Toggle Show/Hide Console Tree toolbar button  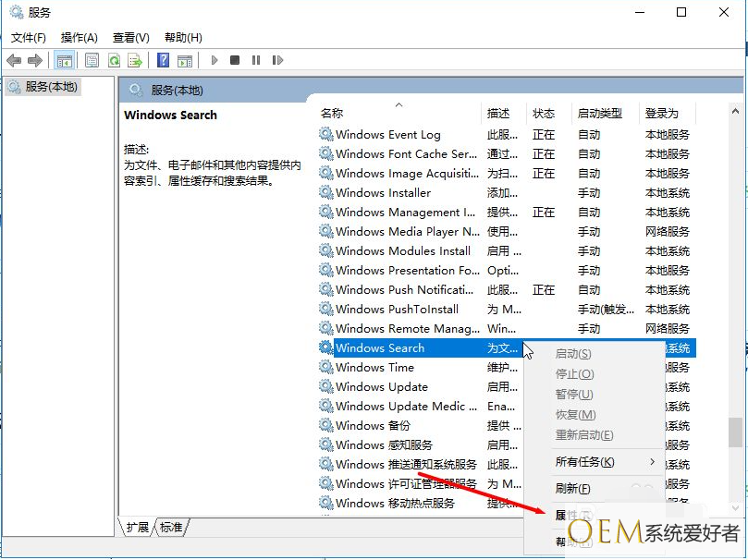pyautogui.click(x=65, y=60)
